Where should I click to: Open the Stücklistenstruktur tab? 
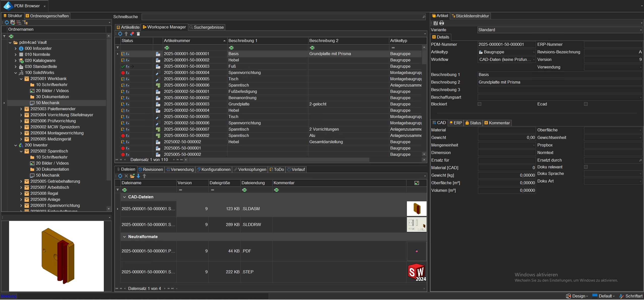tap(470, 16)
